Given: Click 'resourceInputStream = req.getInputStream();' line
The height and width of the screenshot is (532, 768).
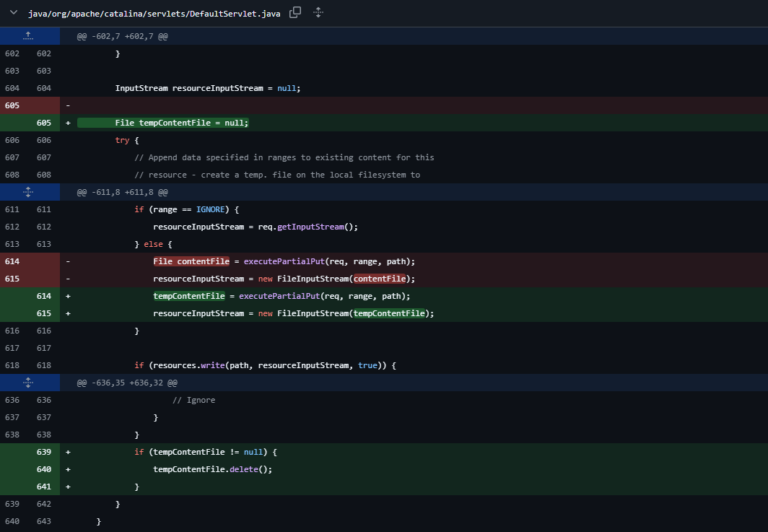Looking at the screenshot, I should [256, 227].
